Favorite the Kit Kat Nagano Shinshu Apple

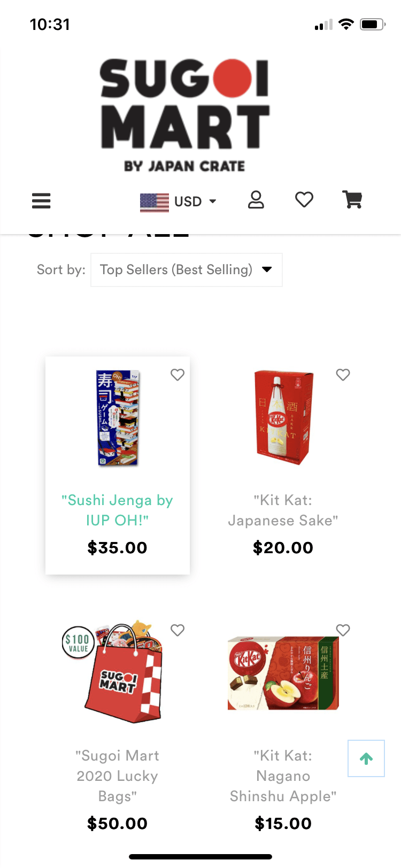click(343, 630)
